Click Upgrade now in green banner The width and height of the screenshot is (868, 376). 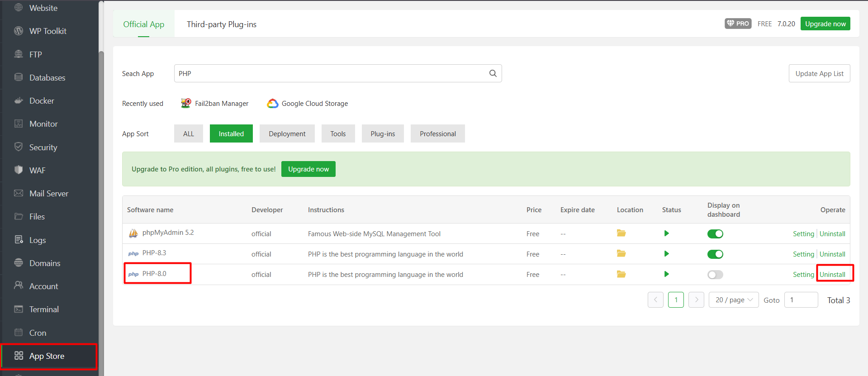click(x=308, y=169)
